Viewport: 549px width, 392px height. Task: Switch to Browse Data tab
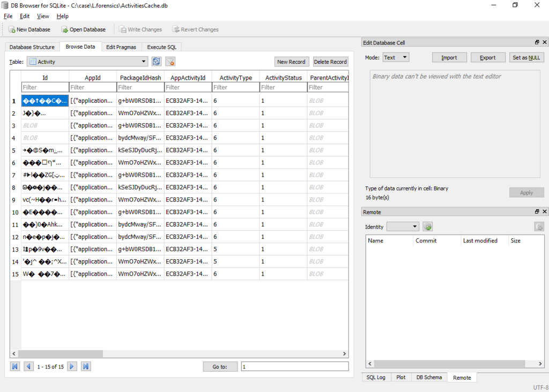[80, 47]
